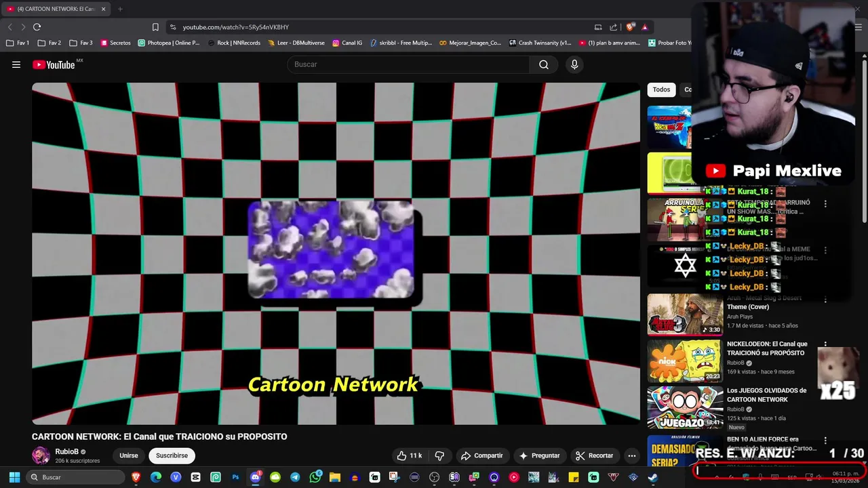The height and width of the screenshot is (488, 868).
Task: Open NICKELODEON video thumbnail
Action: click(685, 361)
